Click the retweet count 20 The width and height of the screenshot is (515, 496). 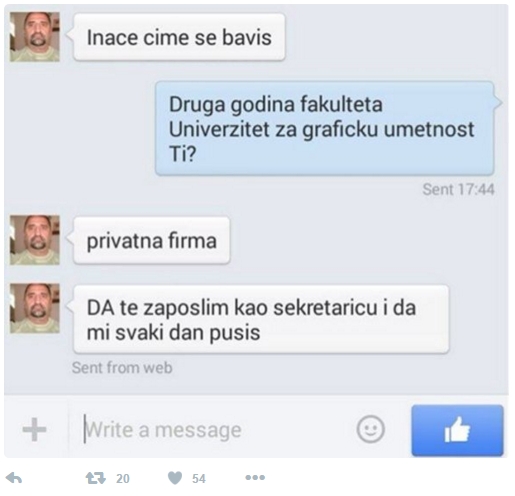coord(123,479)
